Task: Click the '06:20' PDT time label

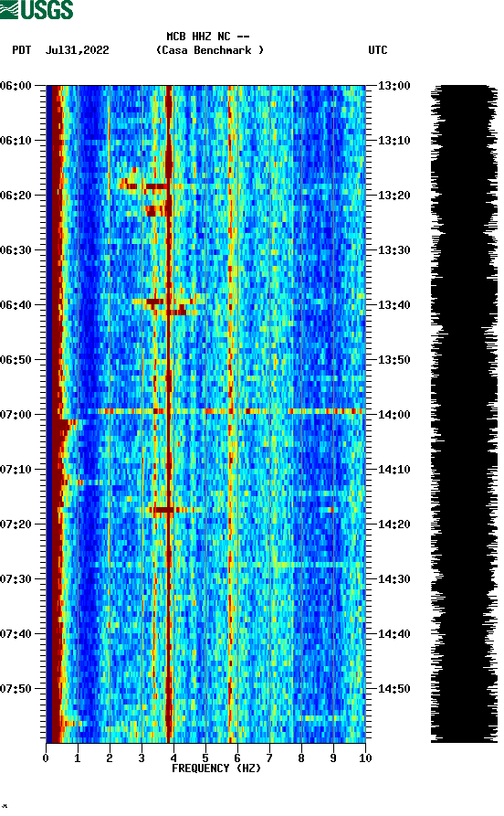Action: coord(16,196)
